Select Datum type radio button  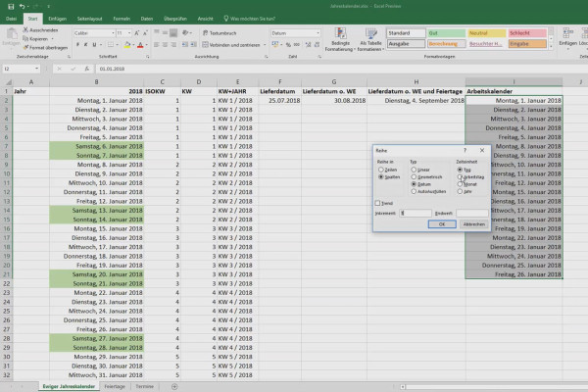click(414, 184)
